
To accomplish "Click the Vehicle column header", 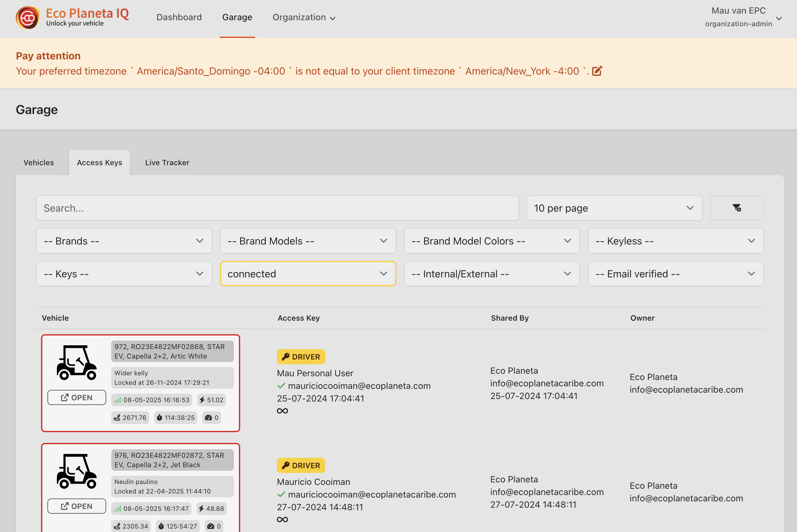I will click(55, 318).
